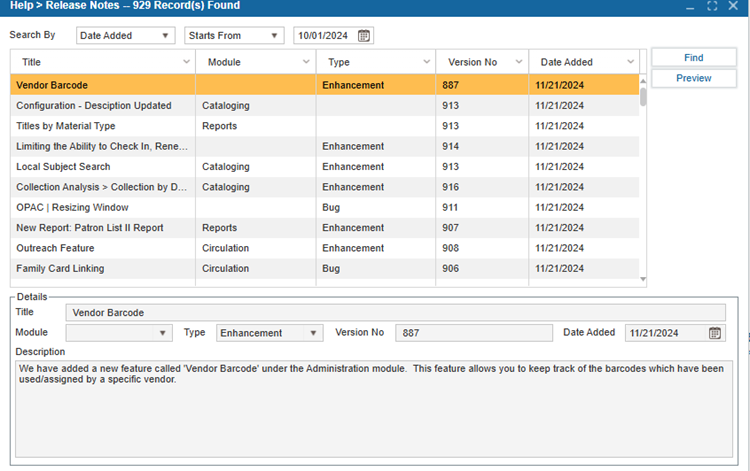Expand the Module dropdown in Details

coord(163,333)
